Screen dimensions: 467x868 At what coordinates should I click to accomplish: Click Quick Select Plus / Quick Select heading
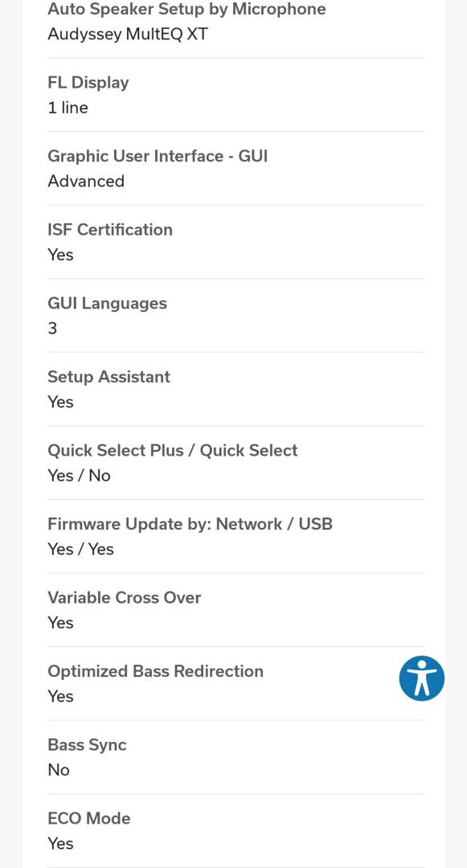click(173, 451)
